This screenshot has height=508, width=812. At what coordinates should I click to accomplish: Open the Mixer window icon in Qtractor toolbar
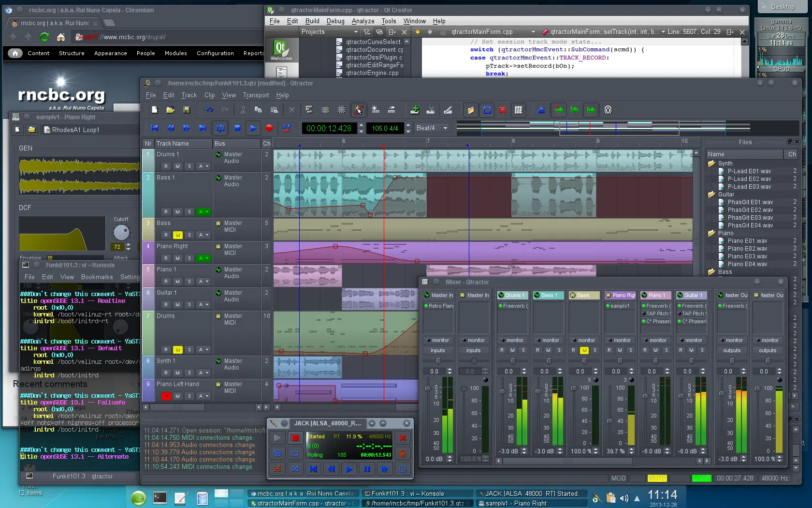(x=519, y=110)
